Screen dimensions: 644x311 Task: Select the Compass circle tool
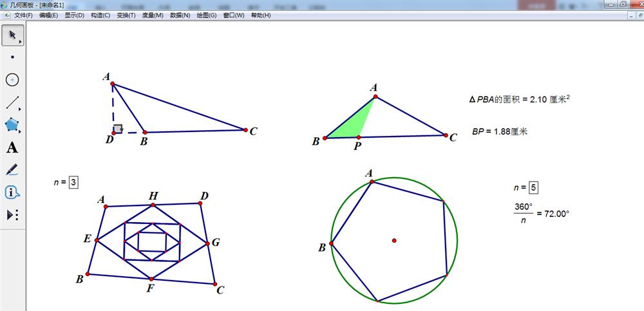click(x=12, y=80)
